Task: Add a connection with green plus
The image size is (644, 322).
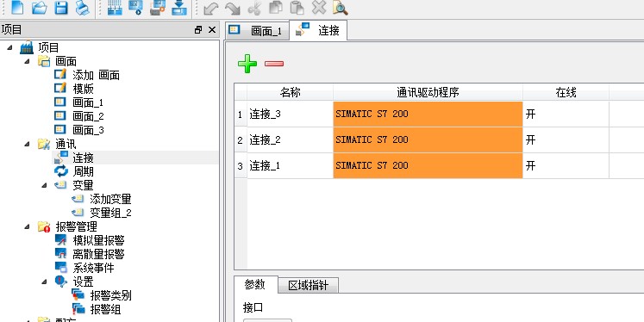Action: point(247,64)
